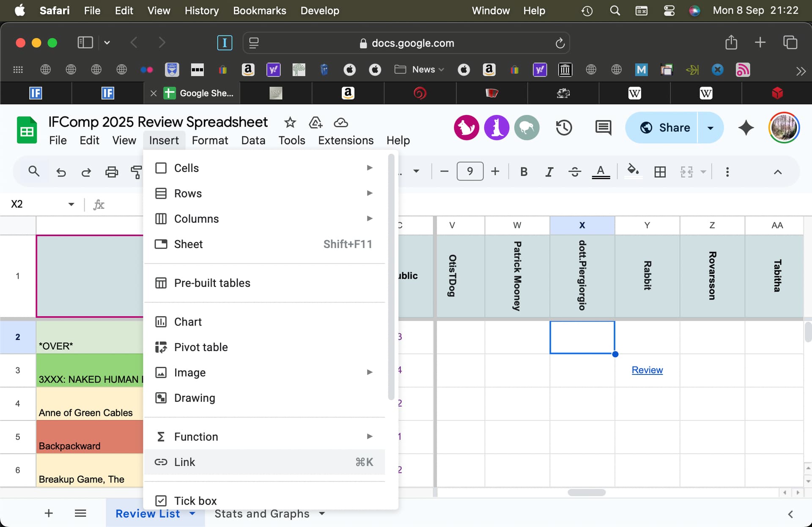Open the name box dropdown arrow
The image size is (812, 527).
coord(71,205)
